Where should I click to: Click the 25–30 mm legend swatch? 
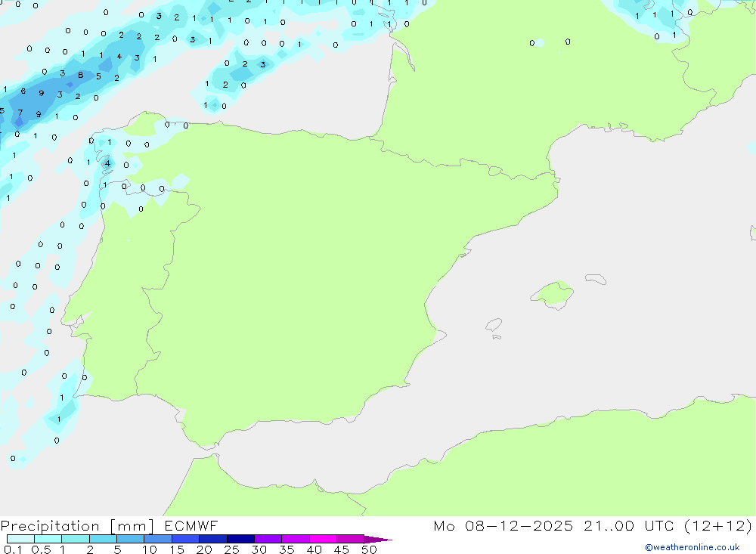pyautogui.click(x=240, y=540)
